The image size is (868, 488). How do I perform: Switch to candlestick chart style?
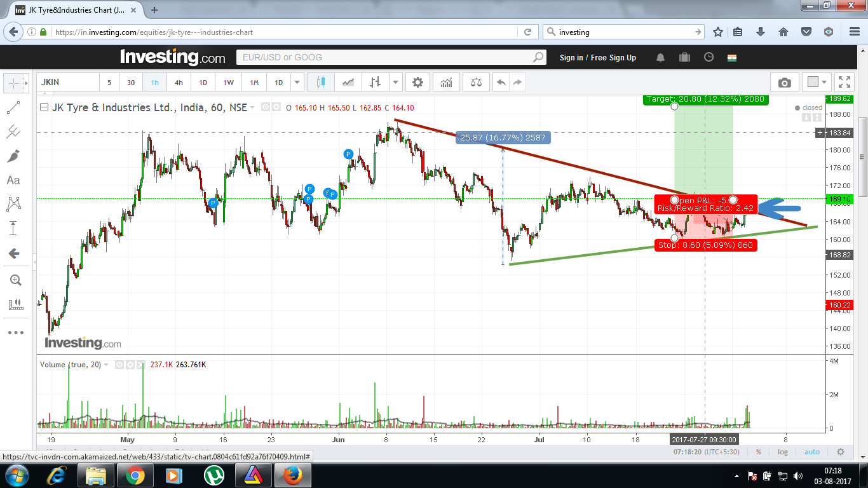(x=320, y=83)
